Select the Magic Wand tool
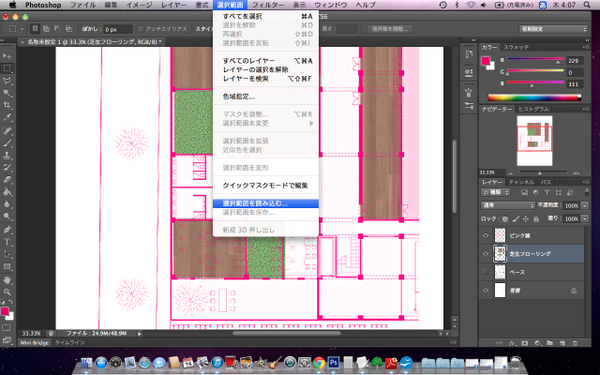 pyautogui.click(x=7, y=93)
